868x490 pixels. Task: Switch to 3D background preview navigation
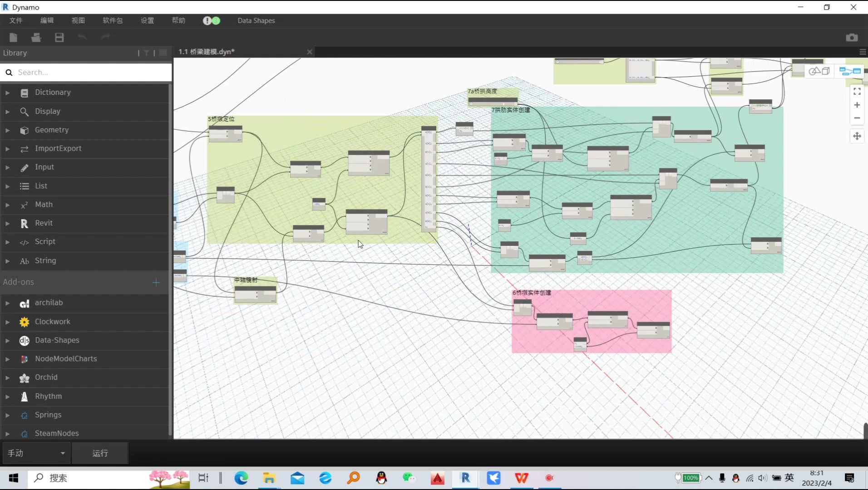(819, 71)
